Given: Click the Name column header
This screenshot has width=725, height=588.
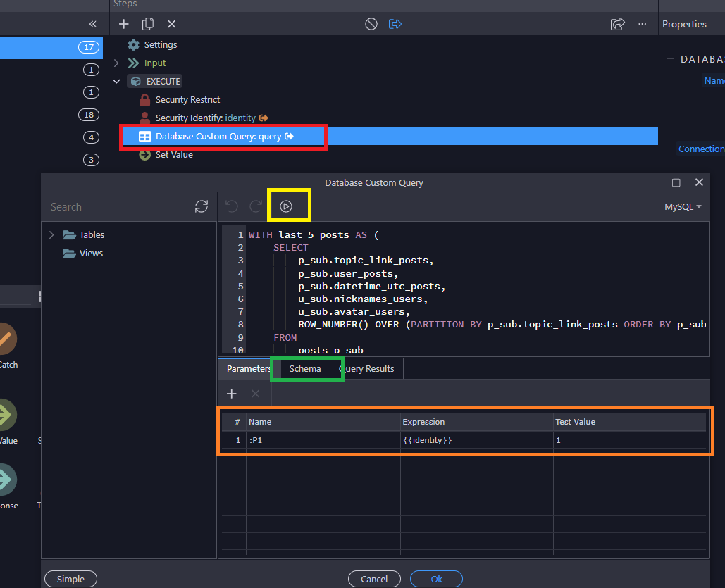Looking at the screenshot, I should click(323, 422).
